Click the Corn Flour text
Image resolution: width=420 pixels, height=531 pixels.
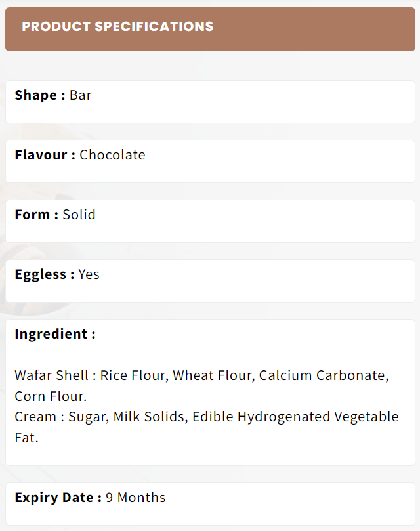click(51, 396)
